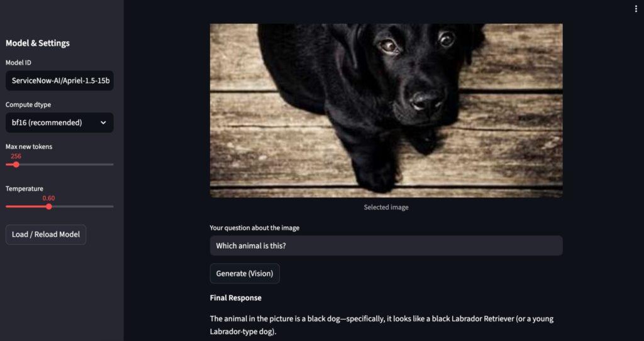Image resolution: width=644 pixels, height=341 pixels.
Task: Click the 'Your question about the image' label
Action: tap(255, 228)
